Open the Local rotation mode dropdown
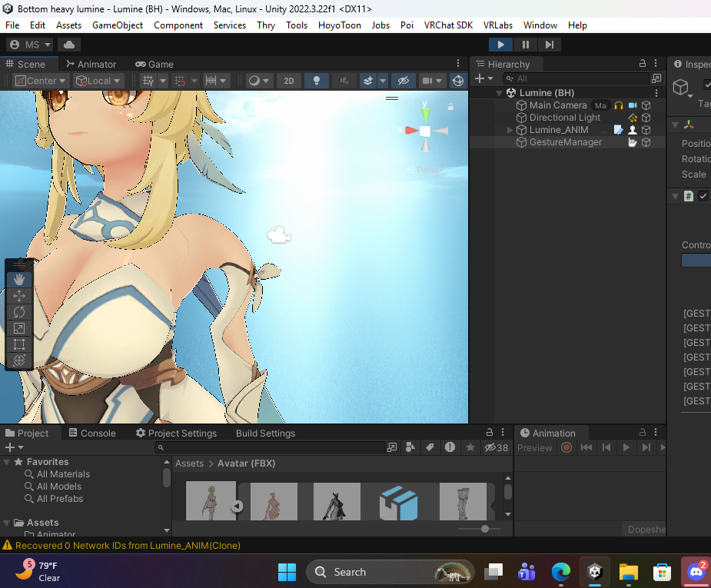The height and width of the screenshot is (588, 711). point(98,81)
